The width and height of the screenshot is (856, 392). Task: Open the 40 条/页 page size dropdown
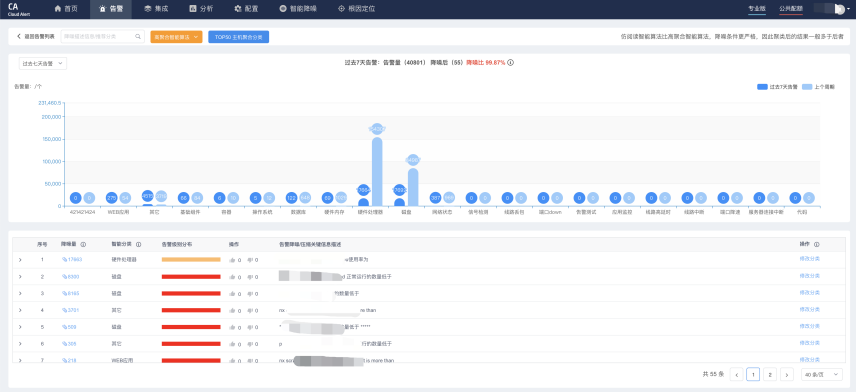pyautogui.click(x=822, y=375)
